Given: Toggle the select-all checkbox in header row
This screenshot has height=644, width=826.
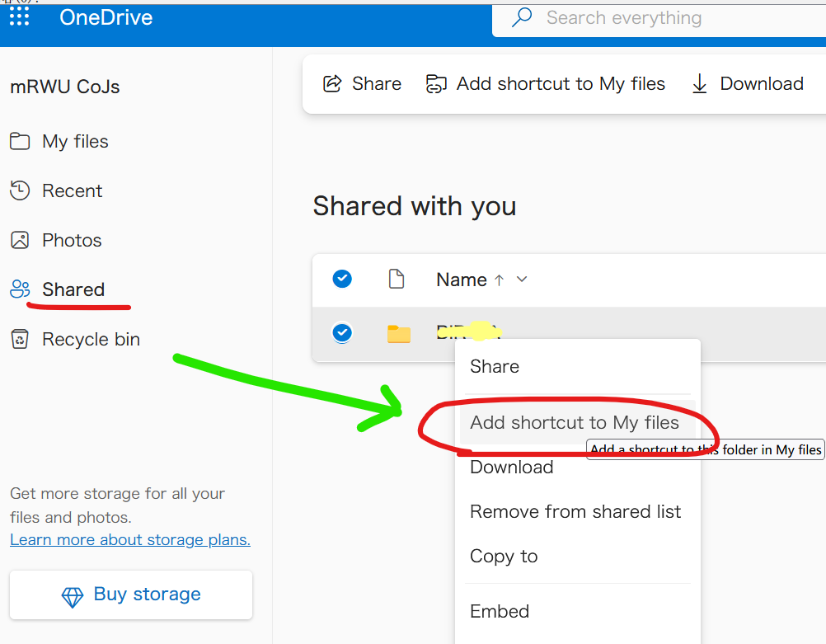Looking at the screenshot, I should 342,279.
